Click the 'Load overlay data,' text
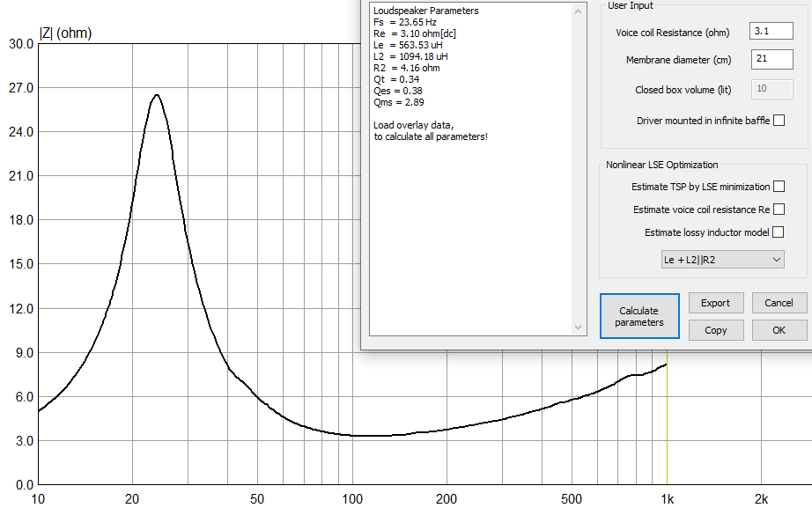812x508 pixels. 413,125
